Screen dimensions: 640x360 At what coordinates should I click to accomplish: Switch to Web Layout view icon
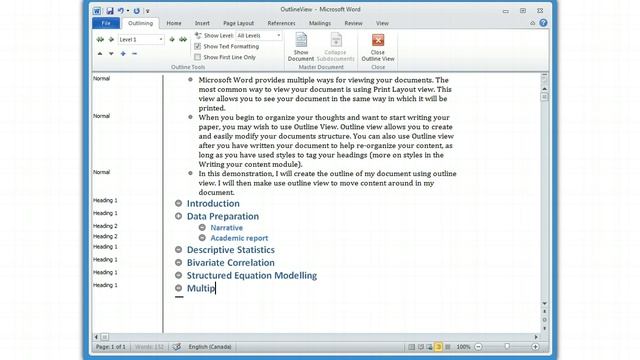pyautogui.click(x=429, y=347)
